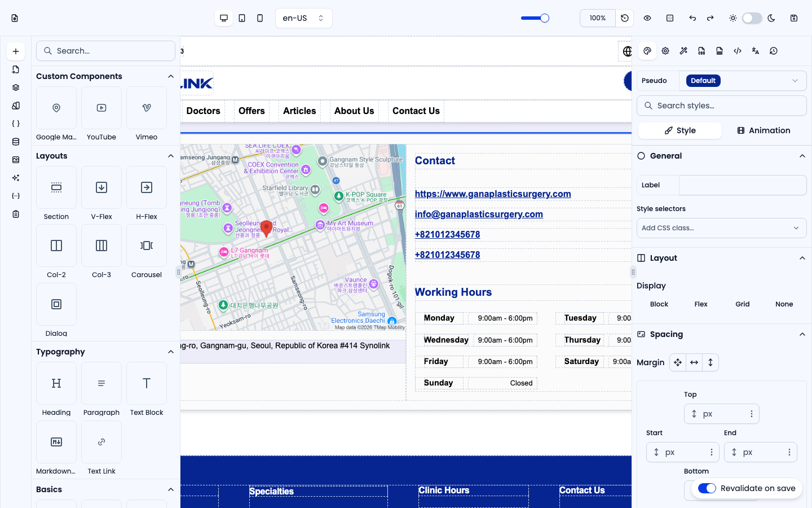Click the Articles nav link

tap(299, 111)
